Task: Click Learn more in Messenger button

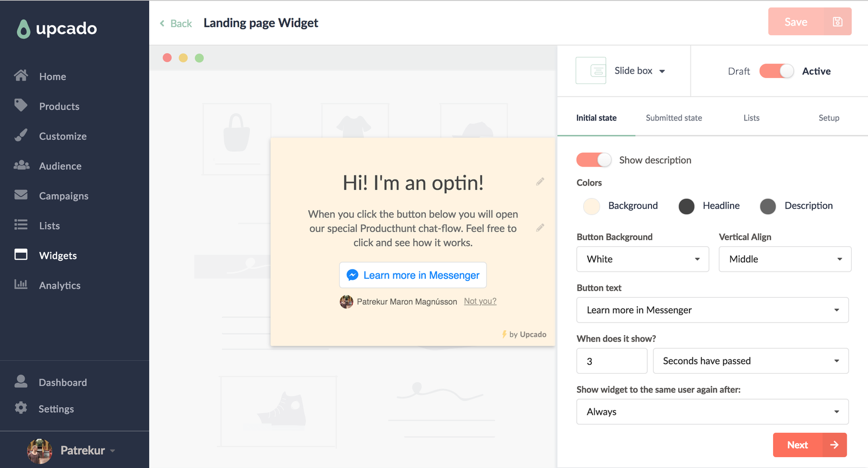Action: pyautogui.click(x=413, y=275)
